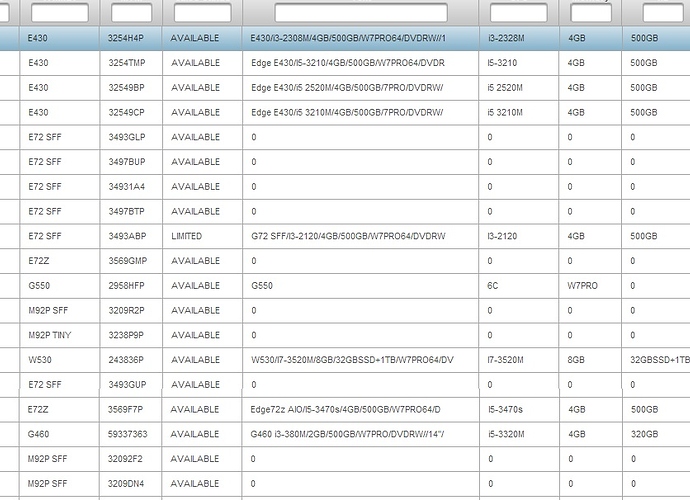The image size is (690, 500).
Task: Select the i5-3320M processor cell
Action: (506, 434)
